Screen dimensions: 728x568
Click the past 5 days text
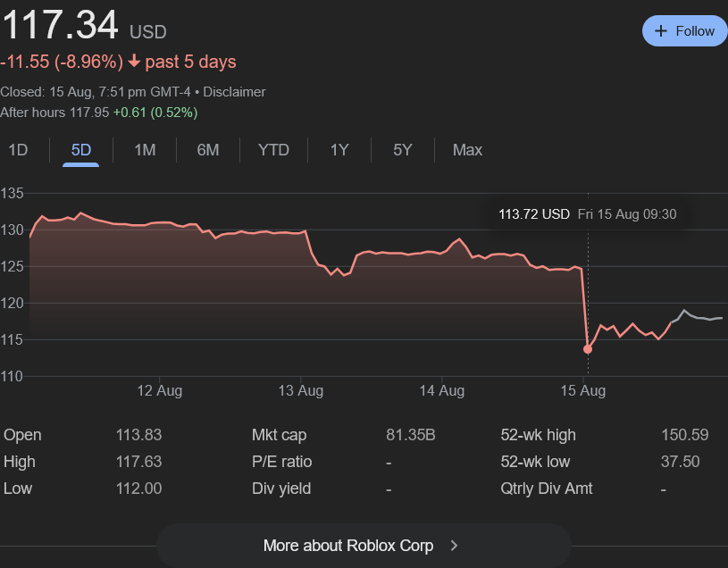point(191,62)
